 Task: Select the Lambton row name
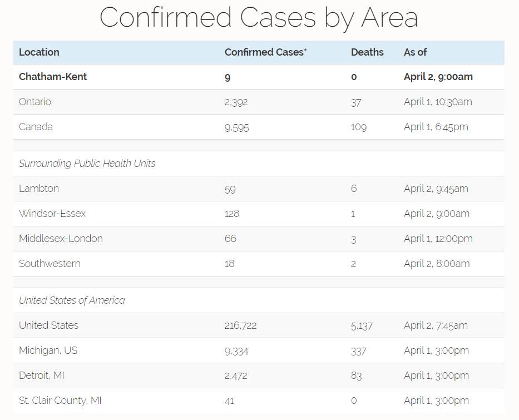pos(39,189)
